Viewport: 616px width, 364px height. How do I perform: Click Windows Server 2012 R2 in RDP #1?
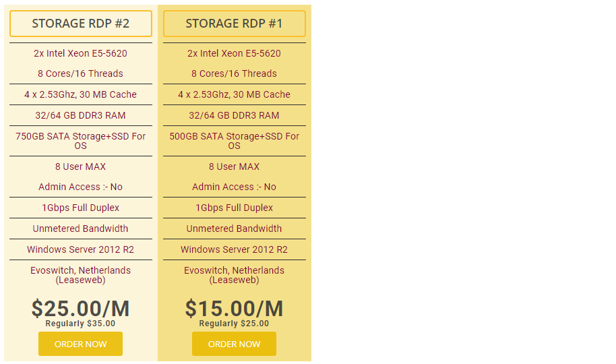click(234, 249)
